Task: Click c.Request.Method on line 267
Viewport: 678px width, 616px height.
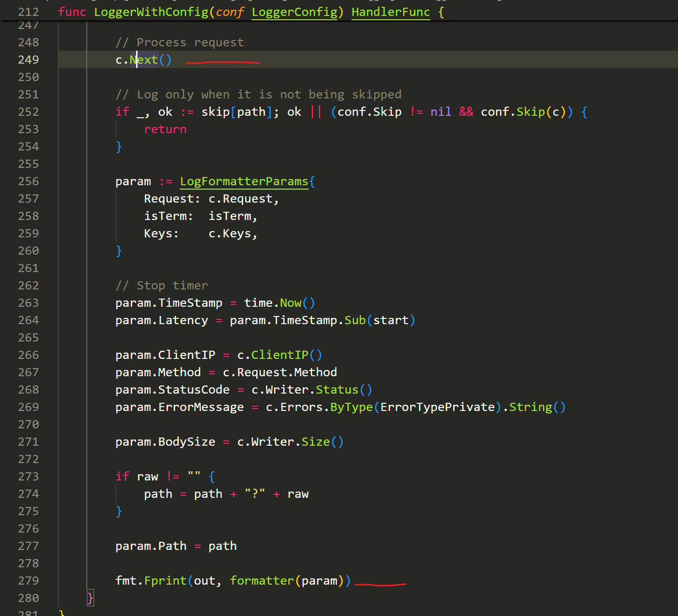Action: pos(280,372)
